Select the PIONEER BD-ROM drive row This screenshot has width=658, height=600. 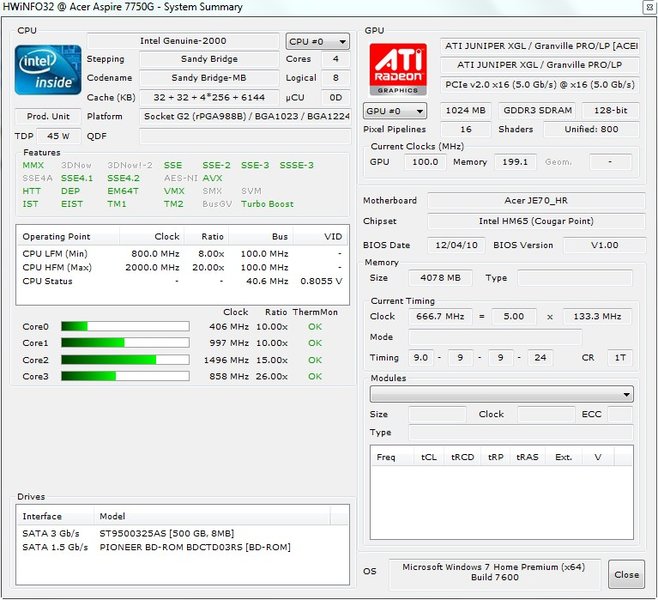click(x=183, y=547)
